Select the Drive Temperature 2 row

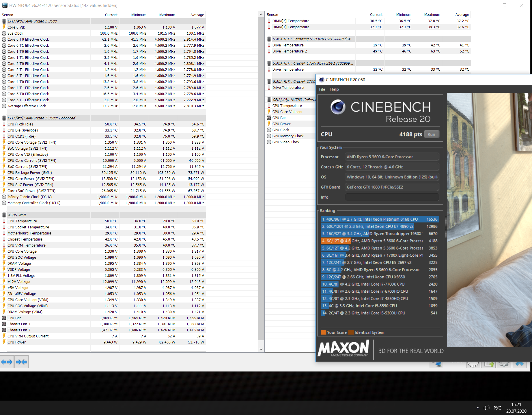(x=368, y=51)
